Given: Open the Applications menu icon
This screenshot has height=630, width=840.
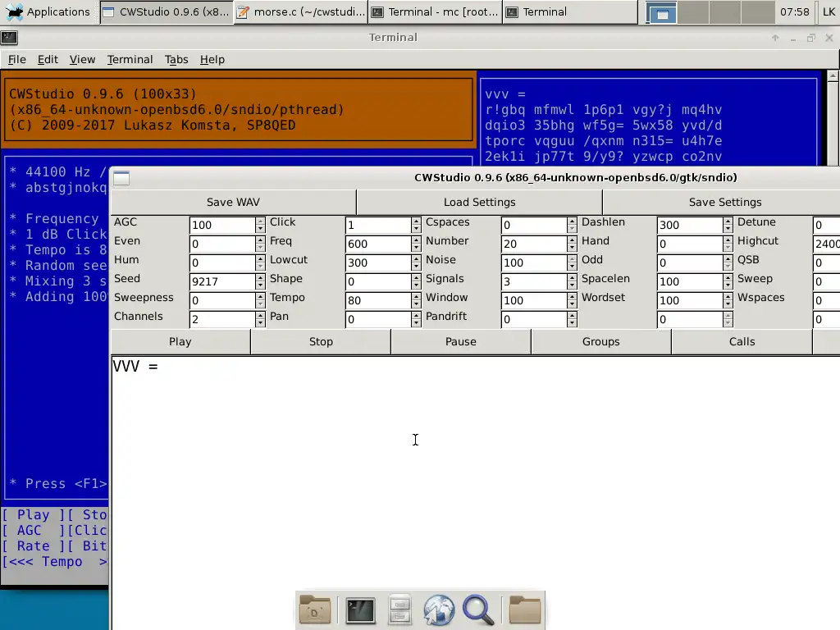Looking at the screenshot, I should pos(13,11).
